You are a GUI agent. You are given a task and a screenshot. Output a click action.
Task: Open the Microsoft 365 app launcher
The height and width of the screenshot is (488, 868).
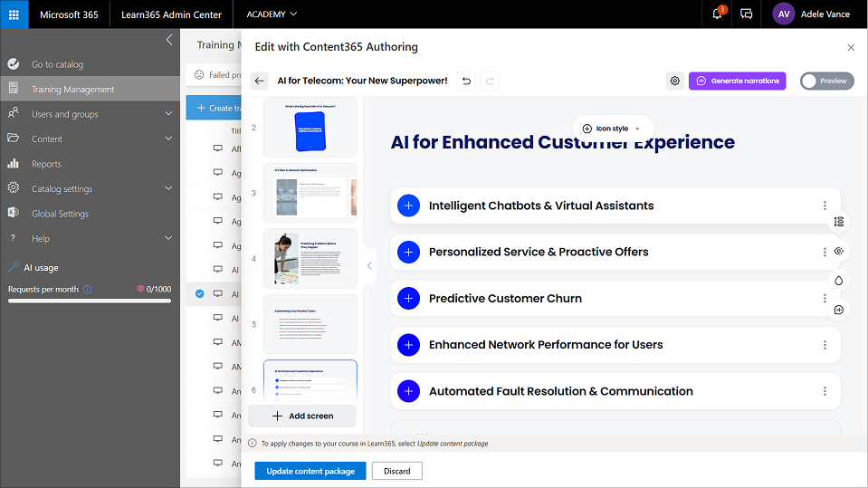(14, 14)
